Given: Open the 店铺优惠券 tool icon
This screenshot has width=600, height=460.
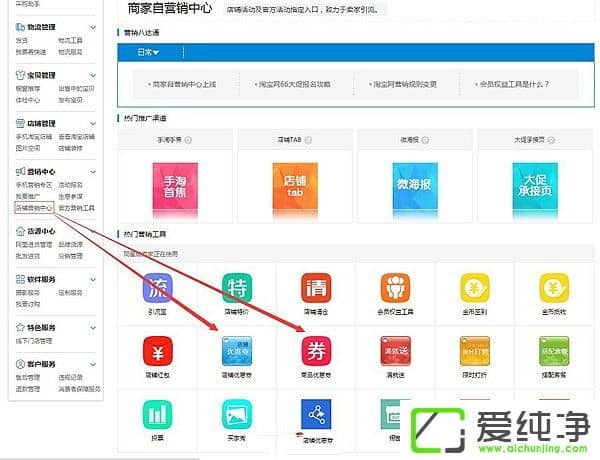Looking at the screenshot, I should [238, 352].
